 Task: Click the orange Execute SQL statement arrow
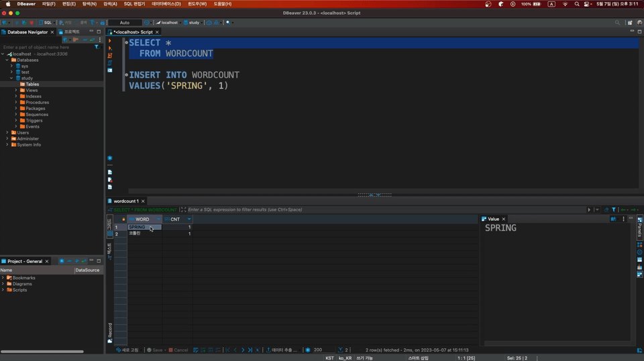[x=109, y=41]
